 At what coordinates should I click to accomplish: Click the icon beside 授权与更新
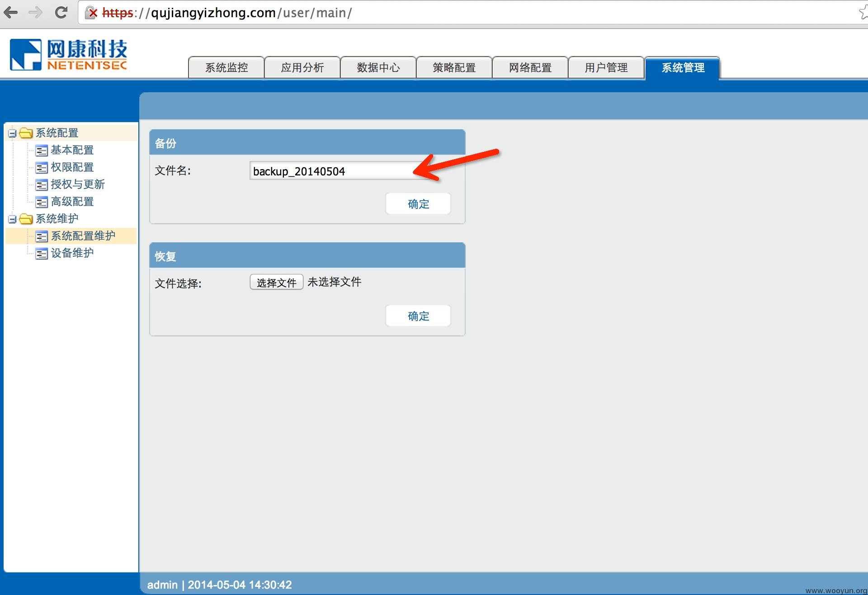click(42, 184)
